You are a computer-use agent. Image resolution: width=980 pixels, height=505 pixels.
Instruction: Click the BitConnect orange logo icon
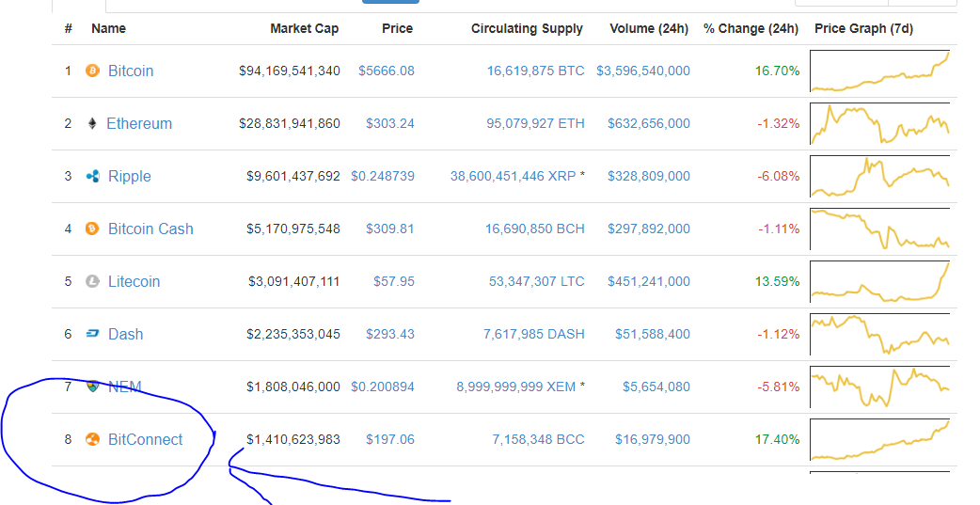tap(92, 439)
